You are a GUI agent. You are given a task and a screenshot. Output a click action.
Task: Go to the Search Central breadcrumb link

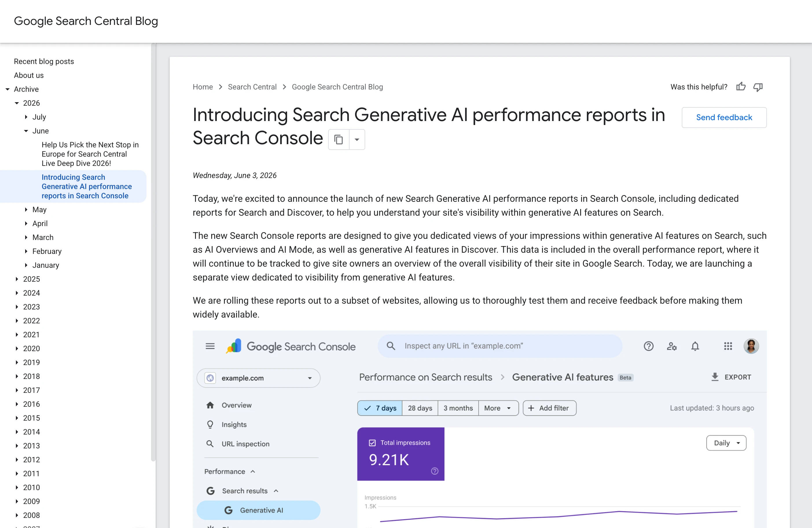point(252,87)
